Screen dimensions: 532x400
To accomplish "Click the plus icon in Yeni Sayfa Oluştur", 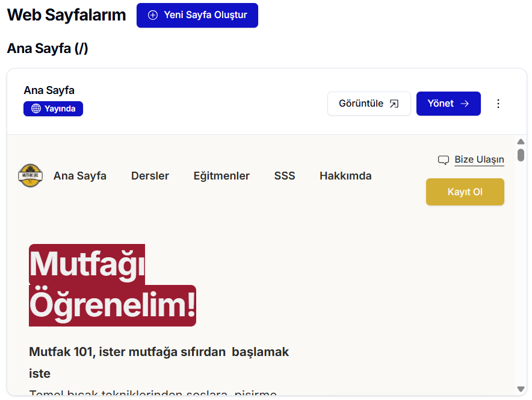I will tap(153, 15).
